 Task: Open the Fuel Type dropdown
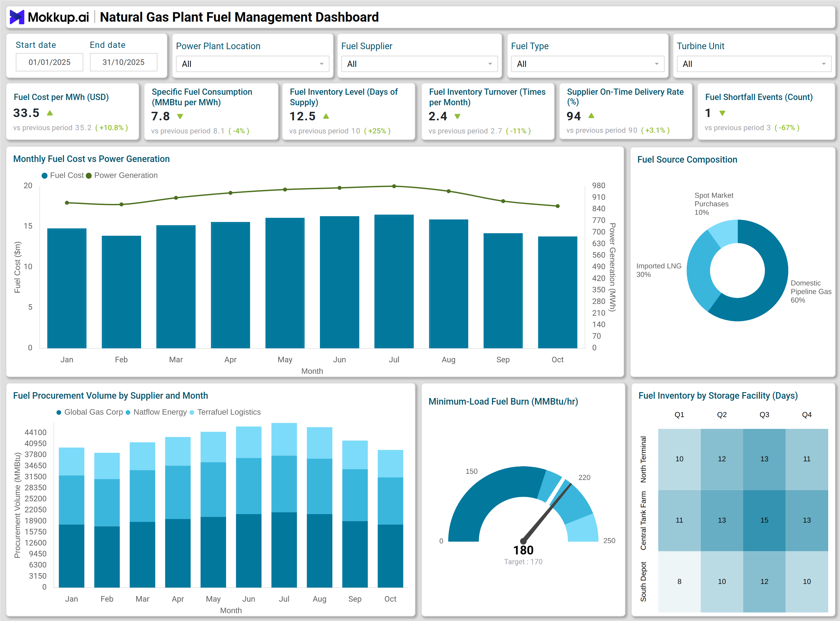[588, 64]
